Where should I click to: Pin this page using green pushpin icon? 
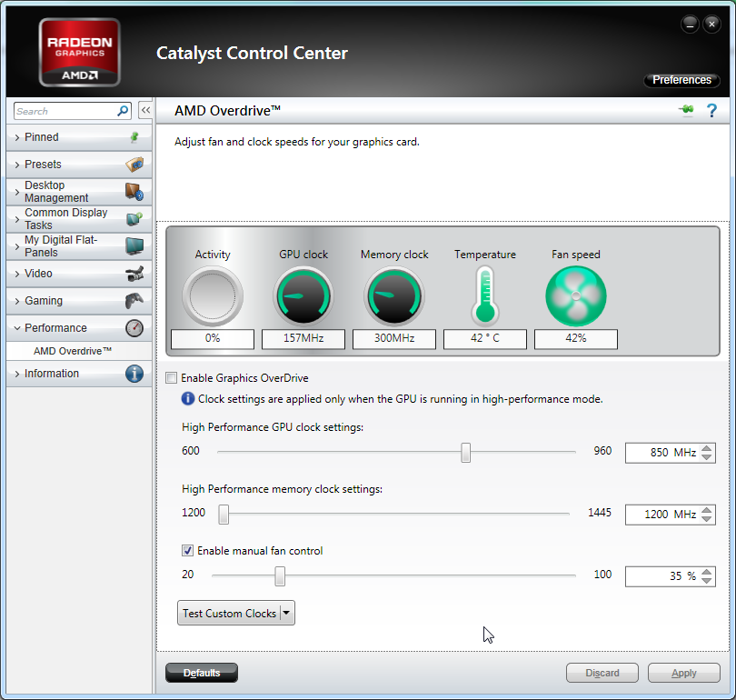pyautogui.click(x=686, y=110)
